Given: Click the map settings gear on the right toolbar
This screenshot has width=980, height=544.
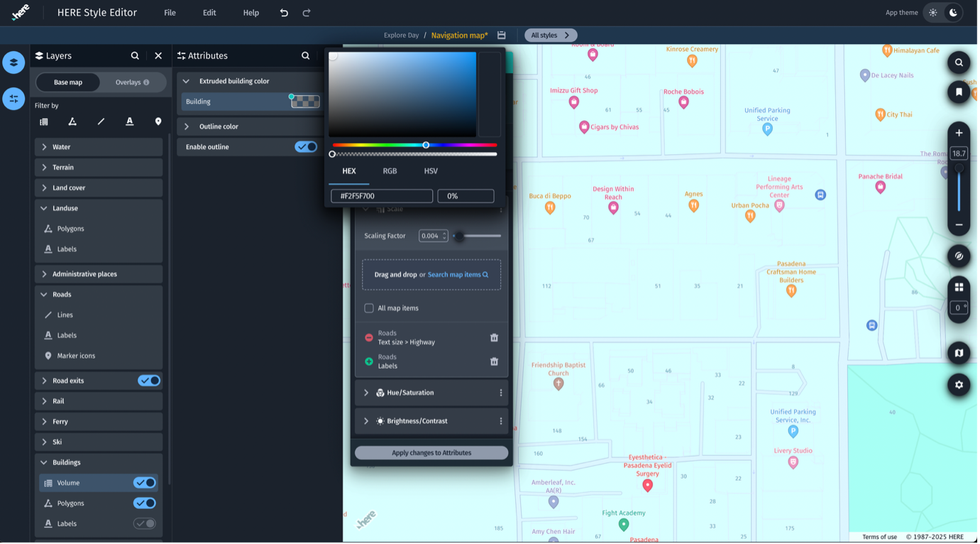Looking at the screenshot, I should point(959,385).
